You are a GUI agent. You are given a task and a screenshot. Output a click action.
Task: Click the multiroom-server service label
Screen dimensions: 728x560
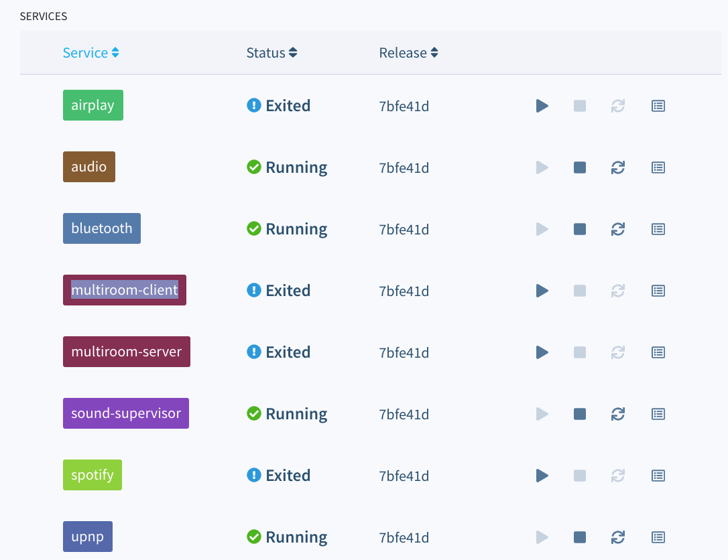pyautogui.click(x=126, y=352)
